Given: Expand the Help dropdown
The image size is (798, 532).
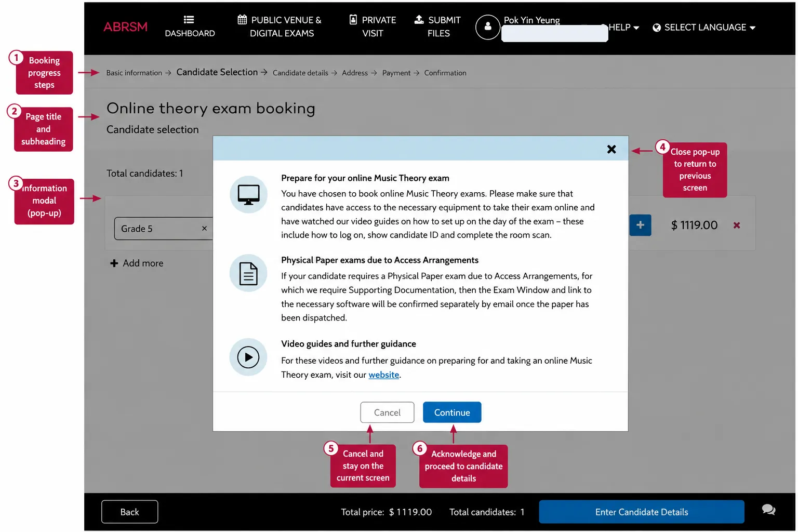Looking at the screenshot, I should pyautogui.click(x=623, y=28).
